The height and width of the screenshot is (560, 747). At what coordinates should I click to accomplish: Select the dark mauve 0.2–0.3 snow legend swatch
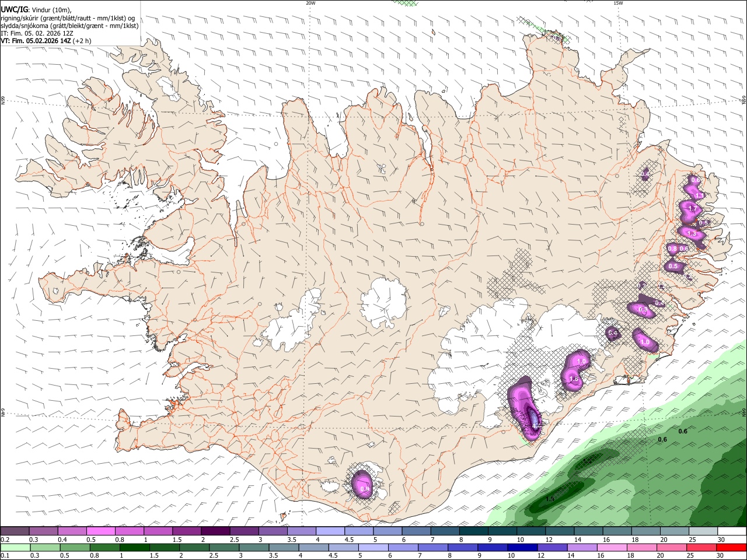coord(15,531)
